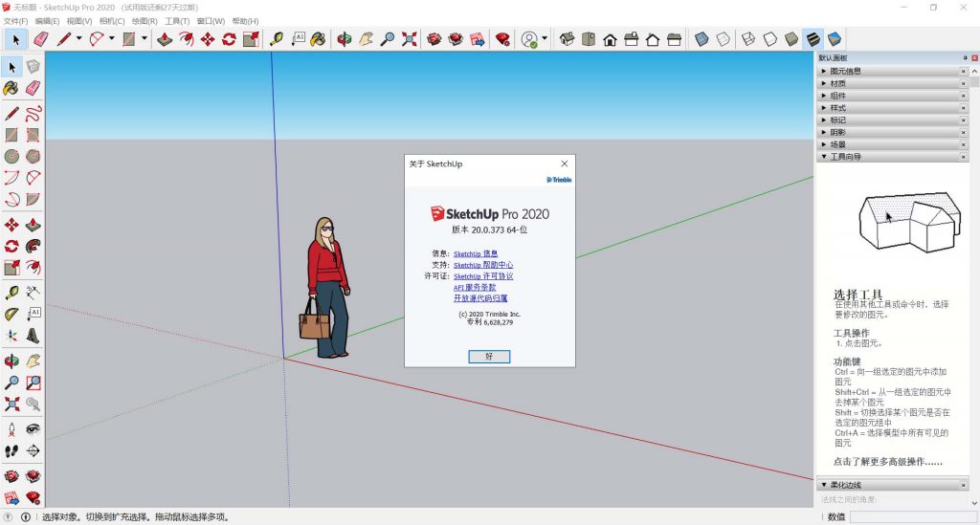
Task: Click the Push/Pull tool icon
Action: 165,39
